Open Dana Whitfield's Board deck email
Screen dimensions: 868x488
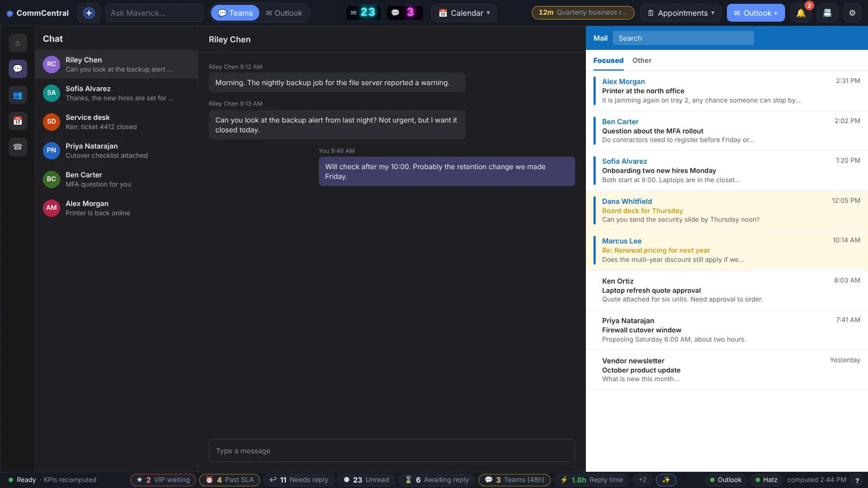click(727, 210)
